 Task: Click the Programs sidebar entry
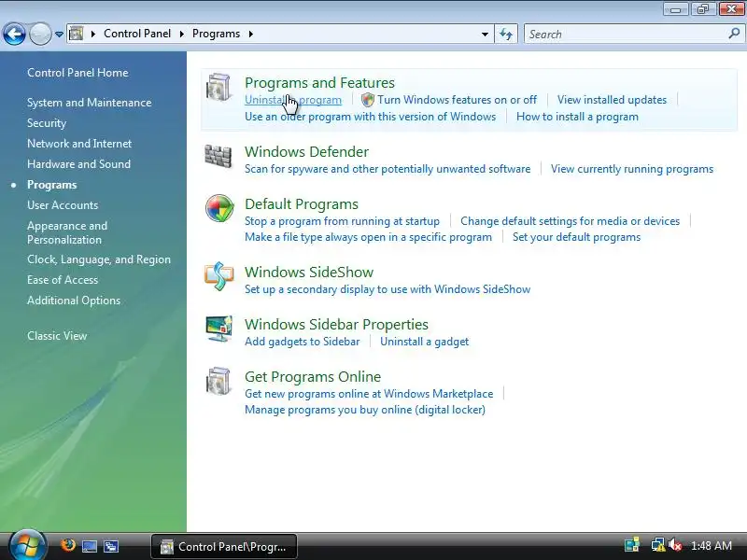[x=52, y=185]
